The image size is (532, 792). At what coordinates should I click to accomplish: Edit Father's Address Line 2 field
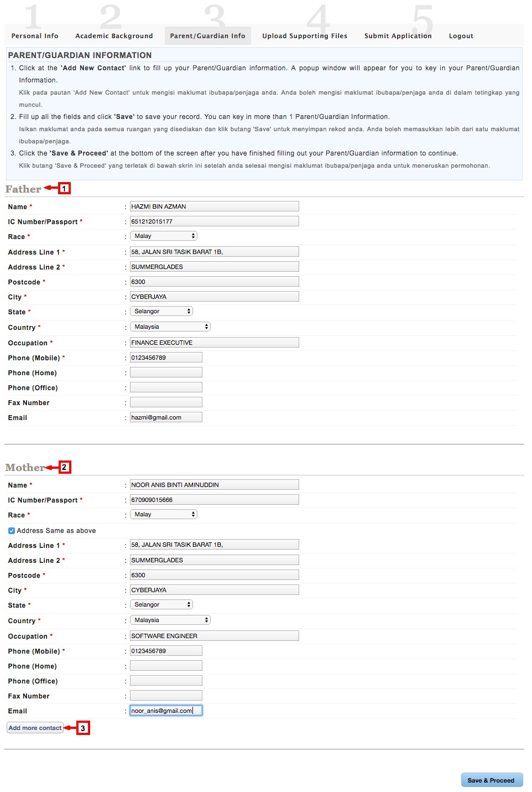pos(215,267)
